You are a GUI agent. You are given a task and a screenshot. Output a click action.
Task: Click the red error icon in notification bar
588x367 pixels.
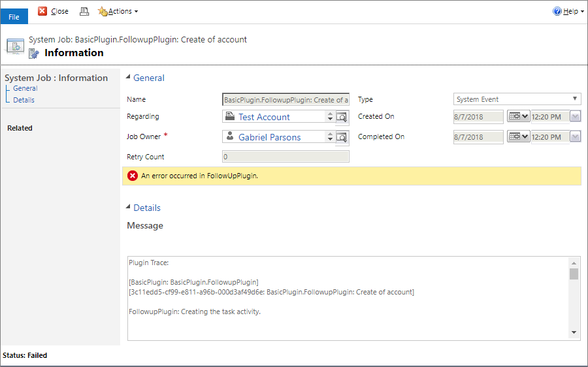click(133, 176)
